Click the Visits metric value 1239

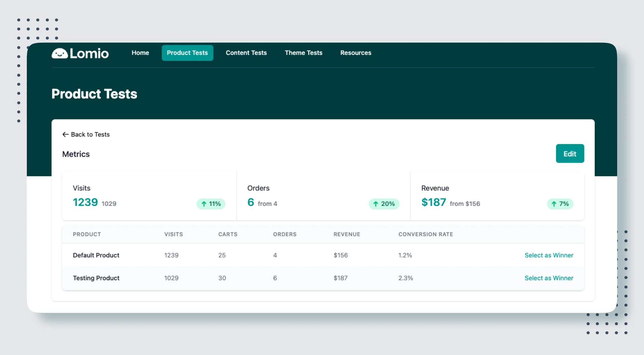pyautogui.click(x=85, y=202)
